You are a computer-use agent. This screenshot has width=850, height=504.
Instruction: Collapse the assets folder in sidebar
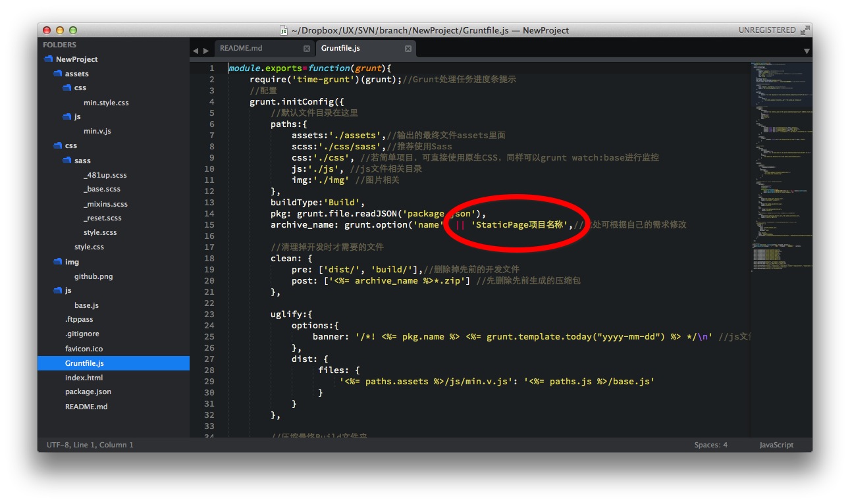57,74
